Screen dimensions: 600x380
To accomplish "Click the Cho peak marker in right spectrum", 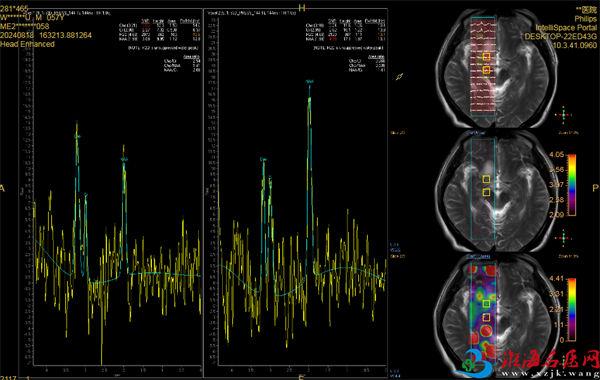I will (263, 159).
